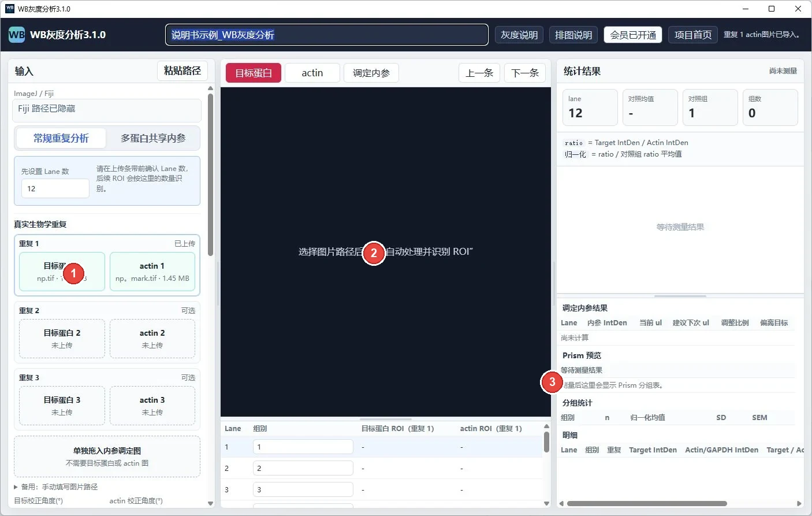The image size is (812, 516).
Task: Click the WB app logo icon
Action: 17,35
